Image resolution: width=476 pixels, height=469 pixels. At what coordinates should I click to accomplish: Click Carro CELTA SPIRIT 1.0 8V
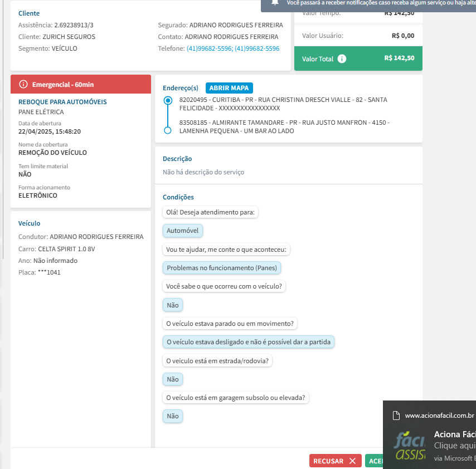(x=66, y=249)
